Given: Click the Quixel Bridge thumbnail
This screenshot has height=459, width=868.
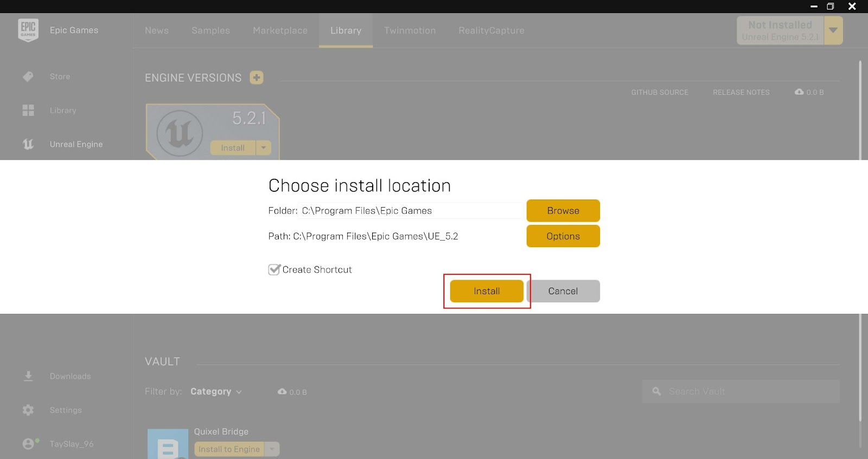Looking at the screenshot, I should [168, 444].
